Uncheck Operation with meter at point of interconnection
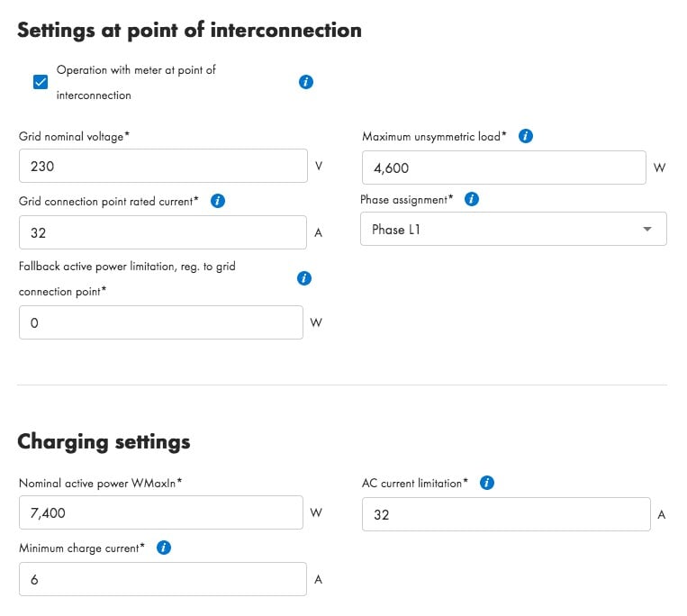 click(41, 82)
